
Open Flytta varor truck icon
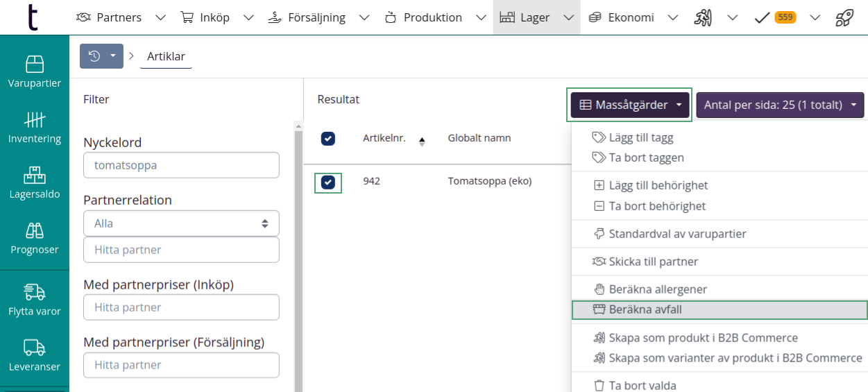(x=35, y=300)
